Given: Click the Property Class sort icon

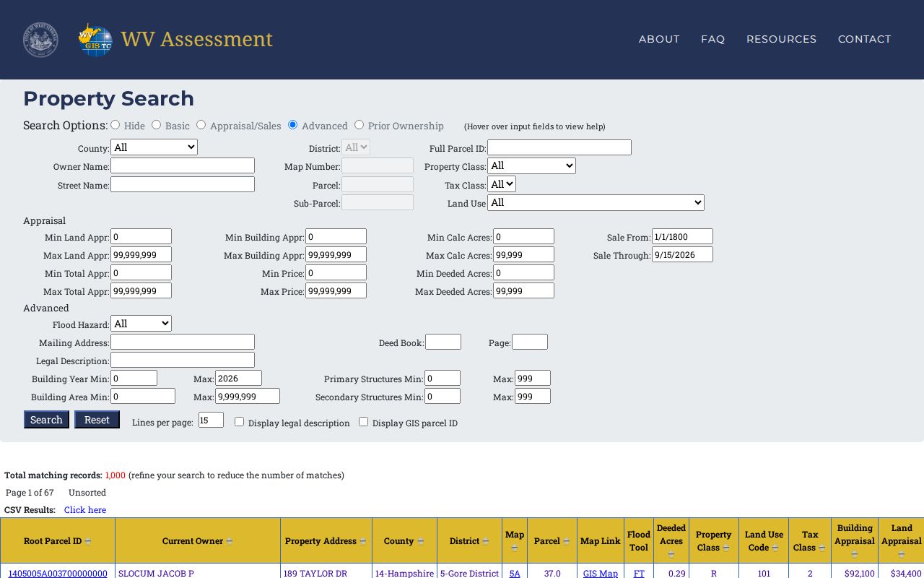Looking at the screenshot, I should click(x=726, y=548).
